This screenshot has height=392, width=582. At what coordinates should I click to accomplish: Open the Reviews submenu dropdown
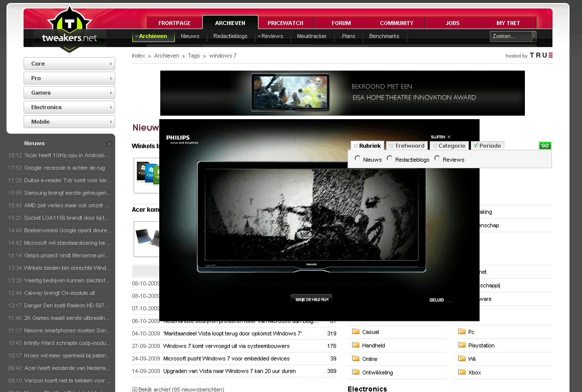click(x=259, y=37)
